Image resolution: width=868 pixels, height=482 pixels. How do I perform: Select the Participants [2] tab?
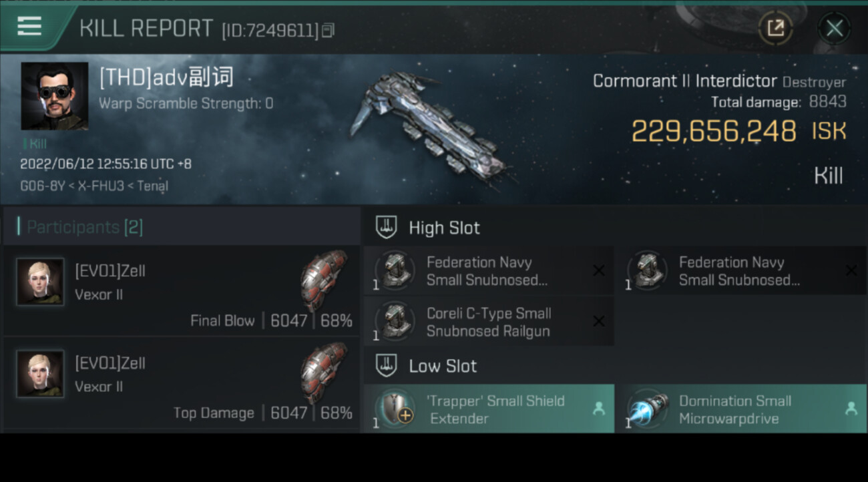(85, 227)
